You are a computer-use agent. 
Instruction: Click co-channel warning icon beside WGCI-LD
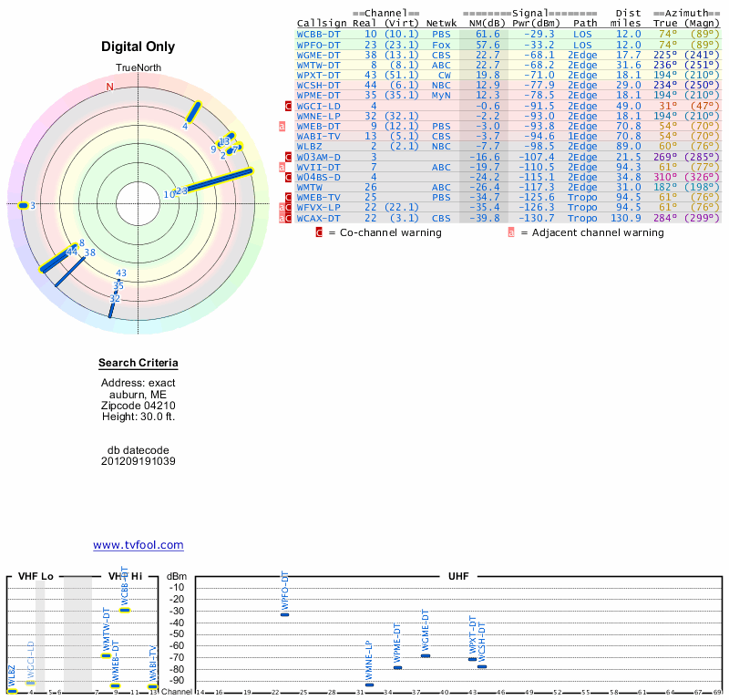[289, 106]
